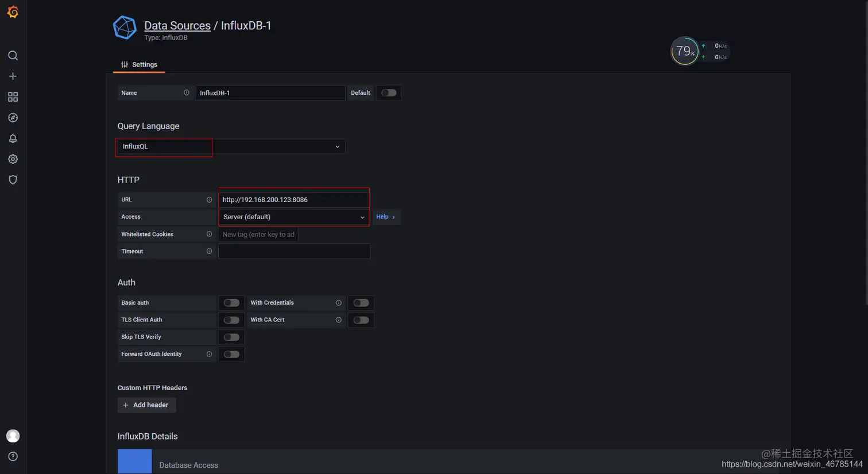Click the Whitelisted Cookies info icon

(209, 234)
